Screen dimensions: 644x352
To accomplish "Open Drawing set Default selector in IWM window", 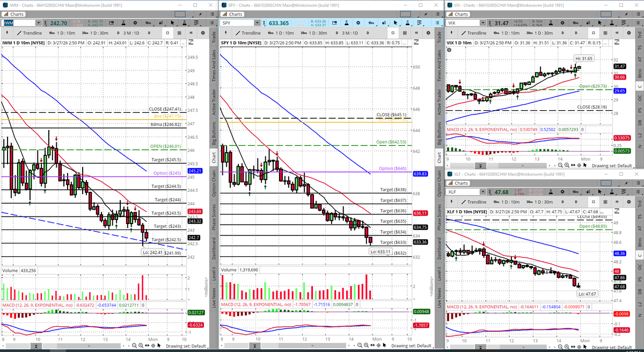I will tap(187, 346).
